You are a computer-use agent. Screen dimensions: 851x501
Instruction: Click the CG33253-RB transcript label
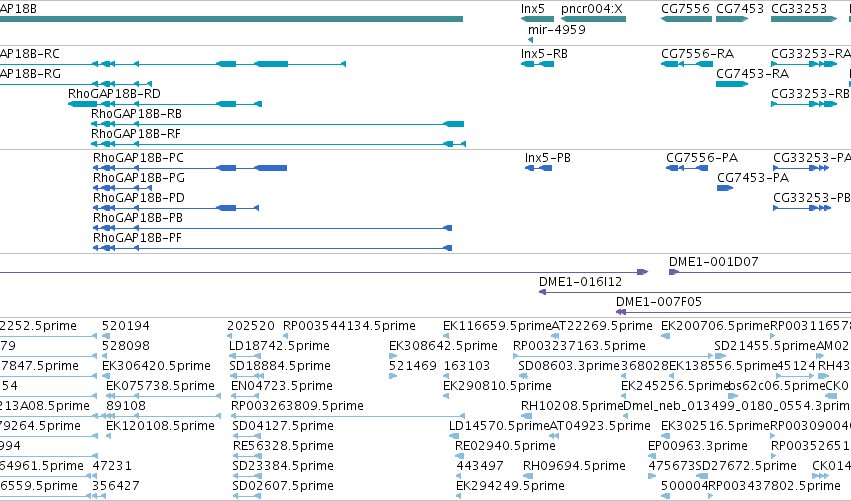(810, 94)
